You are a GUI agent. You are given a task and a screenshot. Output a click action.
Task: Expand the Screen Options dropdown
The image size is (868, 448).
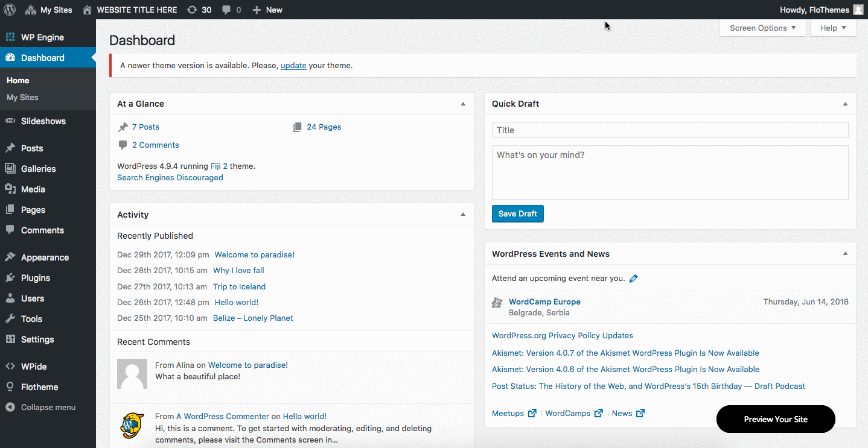click(x=763, y=28)
